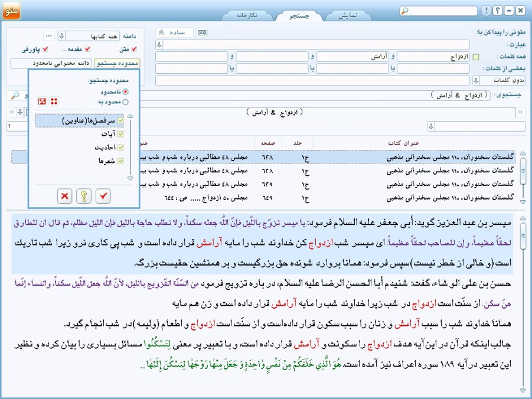The width and height of the screenshot is (532, 399).
Task: Open the on-screen keyboard icon
Action: tap(202, 32)
